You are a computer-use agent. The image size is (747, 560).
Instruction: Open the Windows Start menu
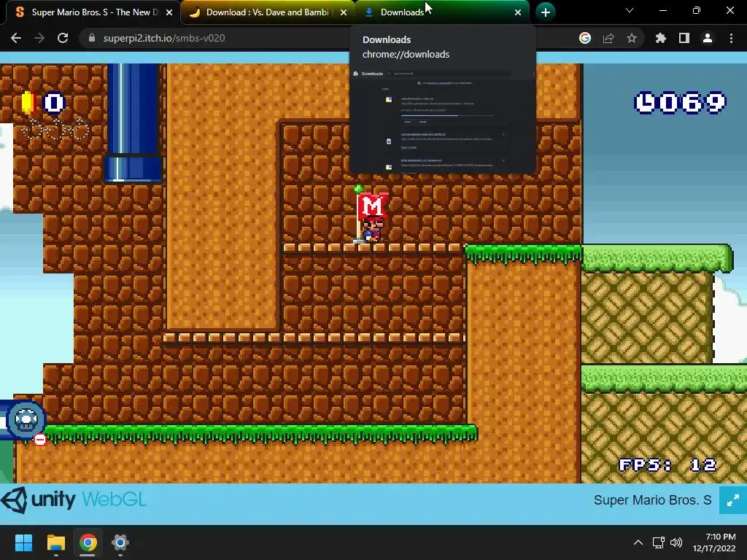pos(23,542)
